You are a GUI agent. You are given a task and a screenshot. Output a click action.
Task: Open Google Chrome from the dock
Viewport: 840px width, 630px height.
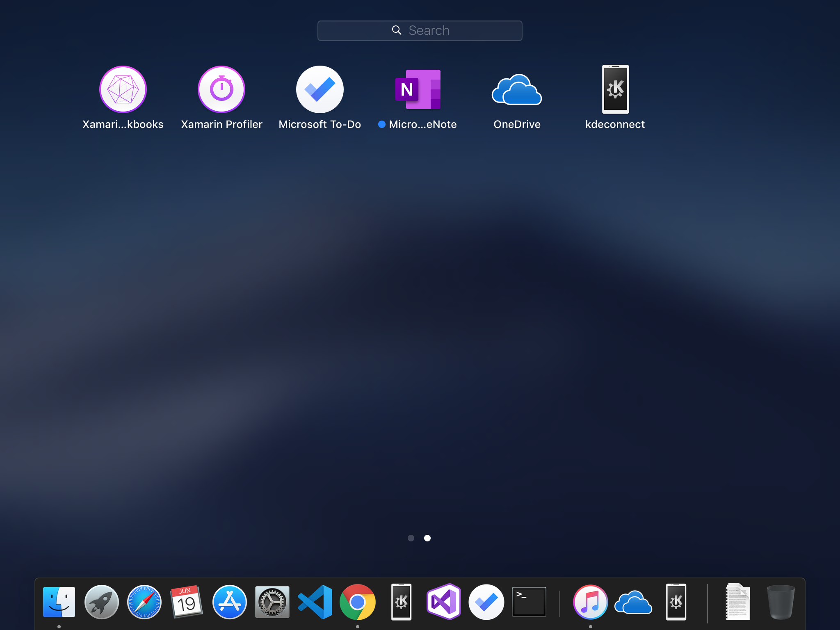(358, 602)
